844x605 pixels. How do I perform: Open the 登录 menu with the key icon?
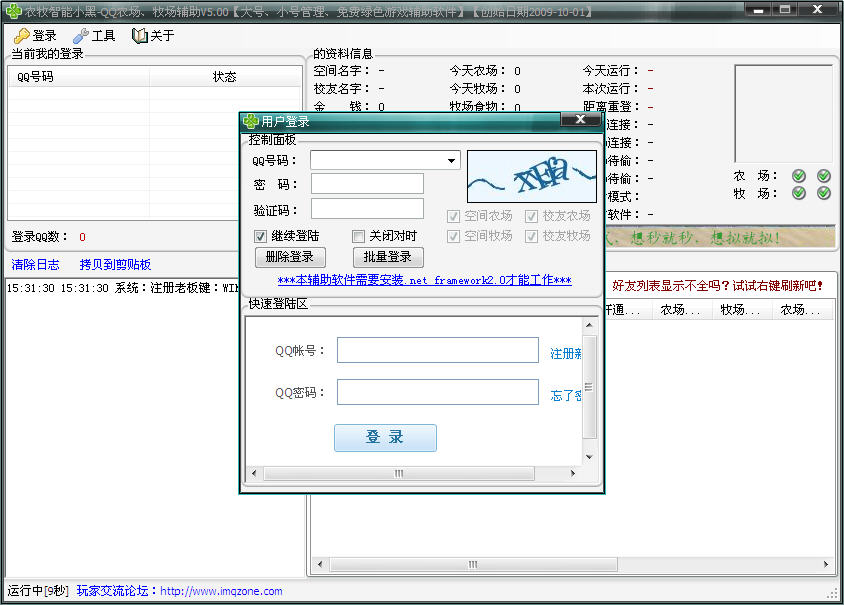pos(35,36)
